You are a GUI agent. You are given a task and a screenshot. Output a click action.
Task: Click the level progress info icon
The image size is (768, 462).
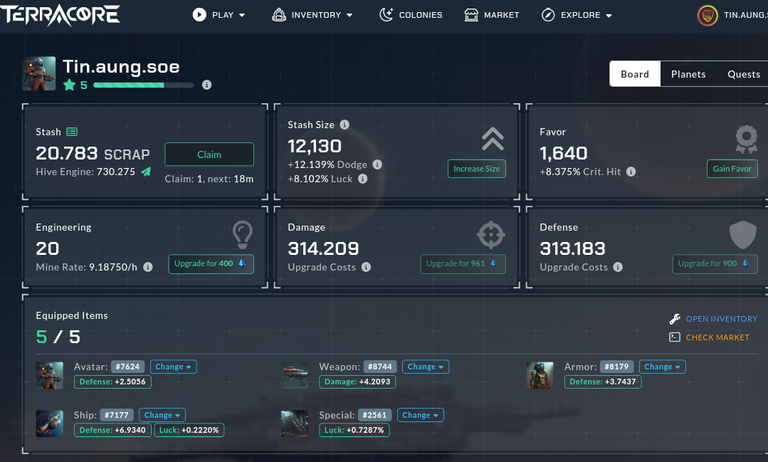pyautogui.click(x=207, y=85)
